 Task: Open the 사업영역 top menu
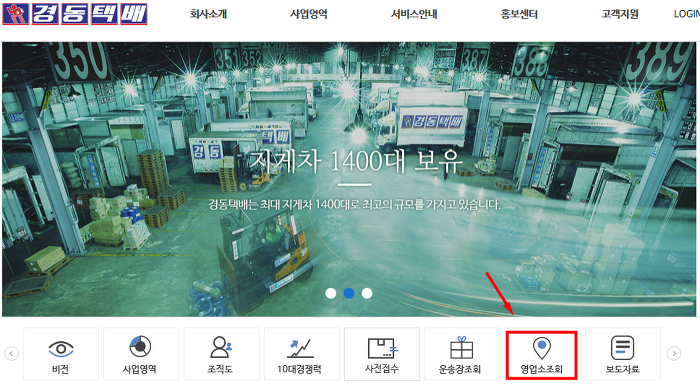(x=308, y=14)
